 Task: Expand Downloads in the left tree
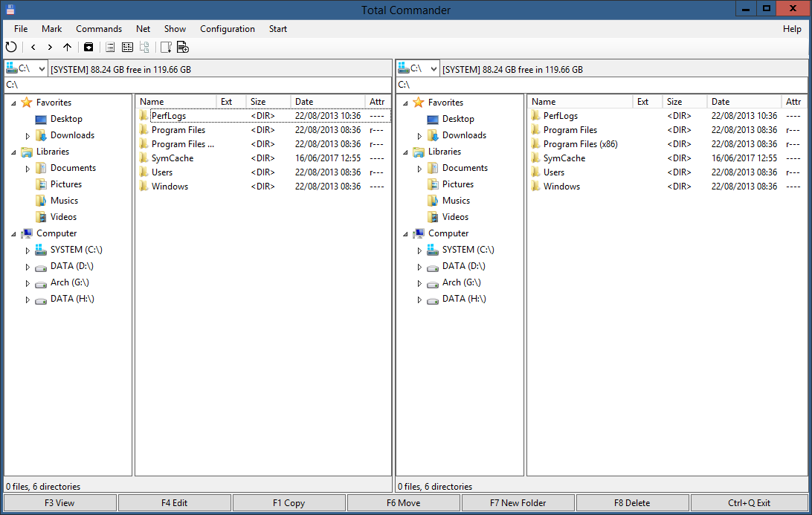pyautogui.click(x=28, y=136)
